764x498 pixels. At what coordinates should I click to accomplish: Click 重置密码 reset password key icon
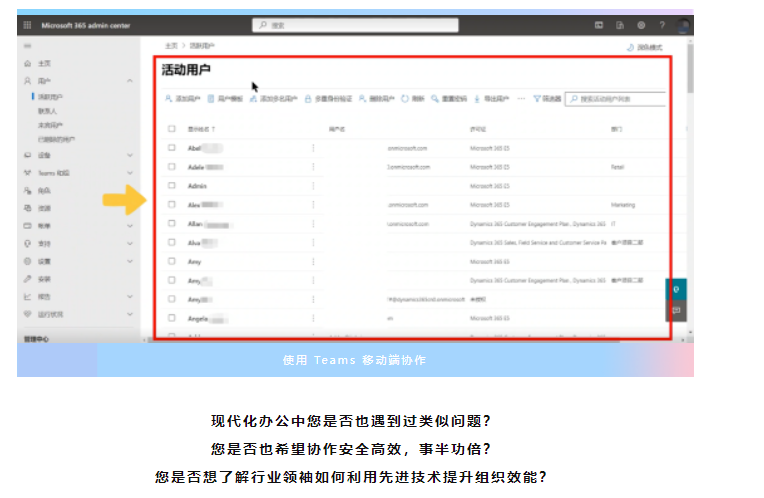(x=435, y=98)
